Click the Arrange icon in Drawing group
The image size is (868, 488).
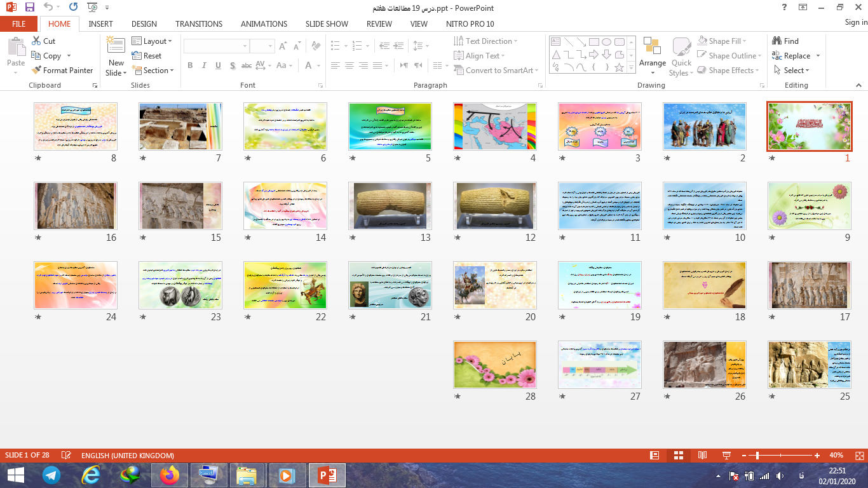653,52
